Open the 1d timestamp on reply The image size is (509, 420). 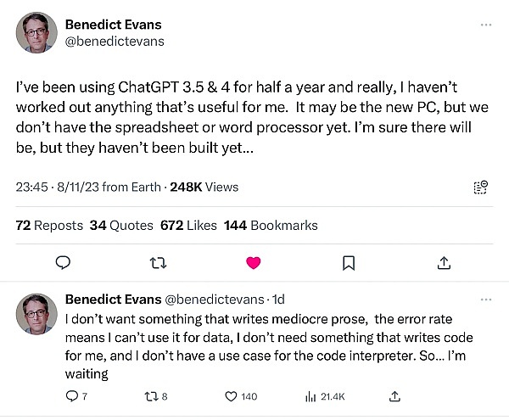278,300
